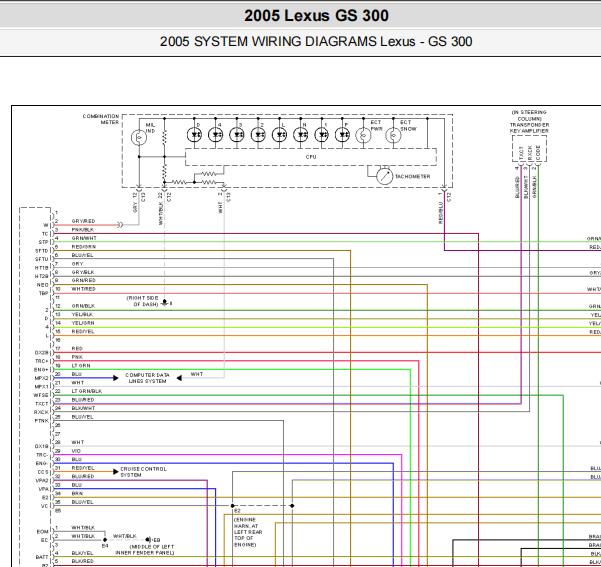Viewport: 601px width, 567px height.
Task: Click the VIO wire label
Action: (x=76, y=451)
